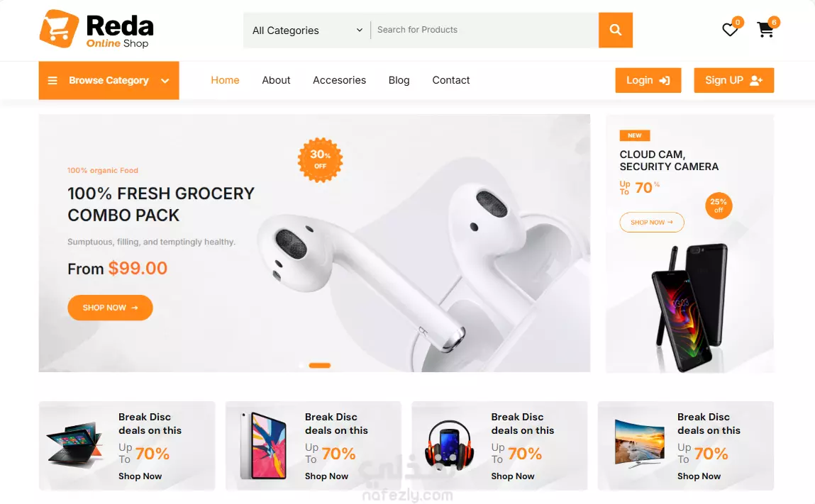Click the 25% off round badge
This screenshot has height=504, width=815.
pos(719,206)
